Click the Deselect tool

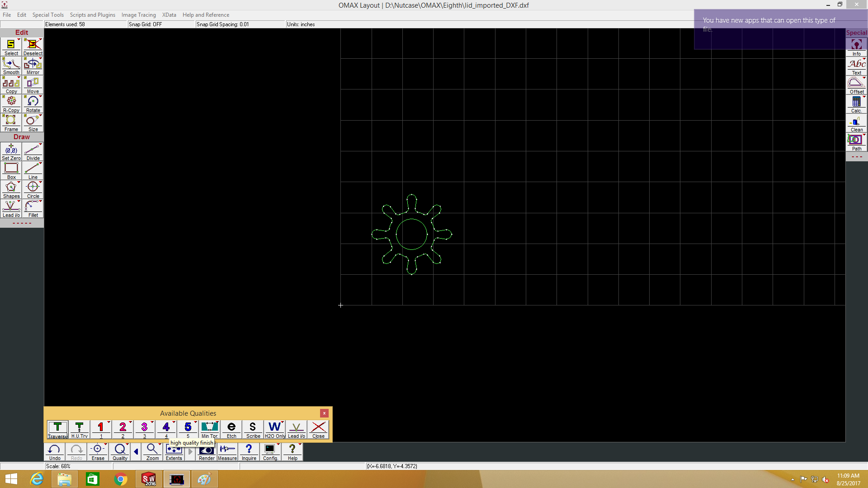[x=33, y=47]
